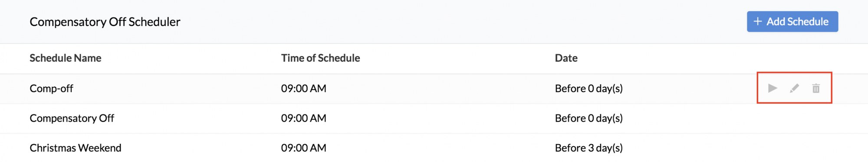Edit the Comp-off schedule via pencil icon
The width and height of the screenshot is (868, 162).
794,88
